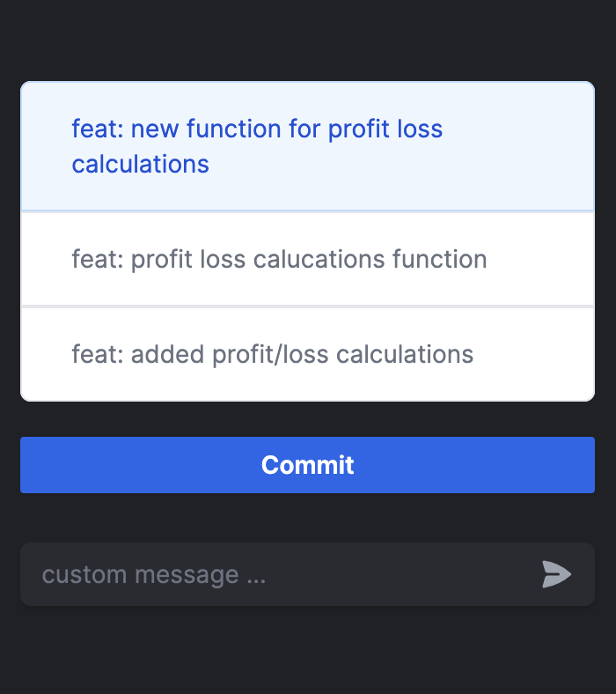
Task: Hit the send icon beside custom message
Action: click(556, 574)
